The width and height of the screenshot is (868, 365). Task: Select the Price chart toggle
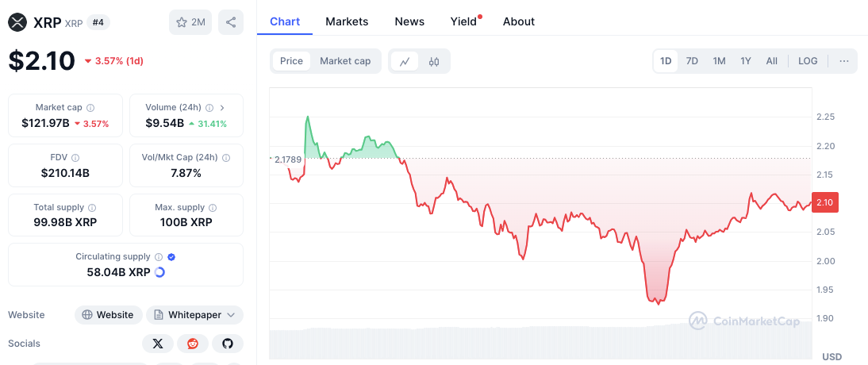(x=291, y=61)
